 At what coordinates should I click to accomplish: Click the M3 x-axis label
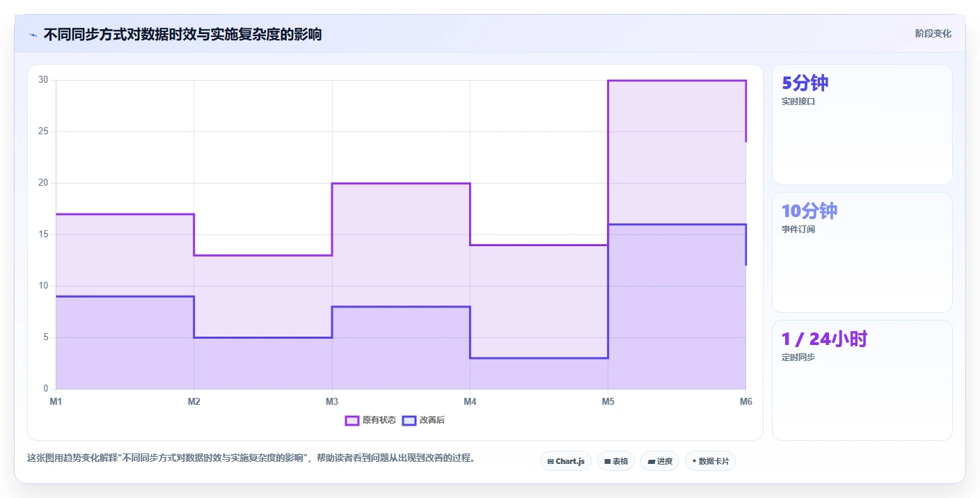click(332, 401)
